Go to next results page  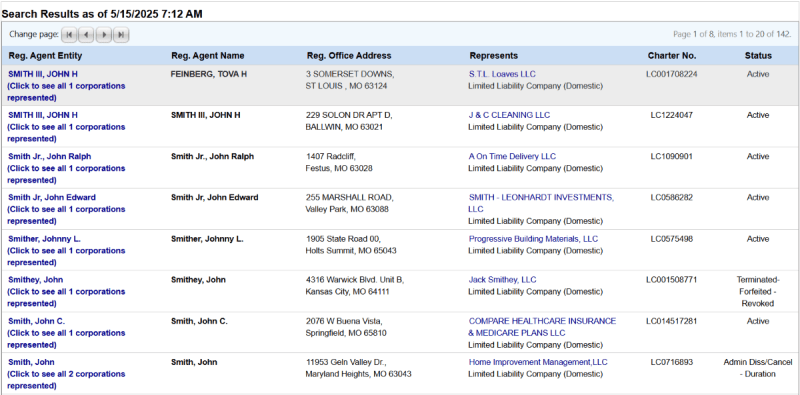click(x=104, y=35)
